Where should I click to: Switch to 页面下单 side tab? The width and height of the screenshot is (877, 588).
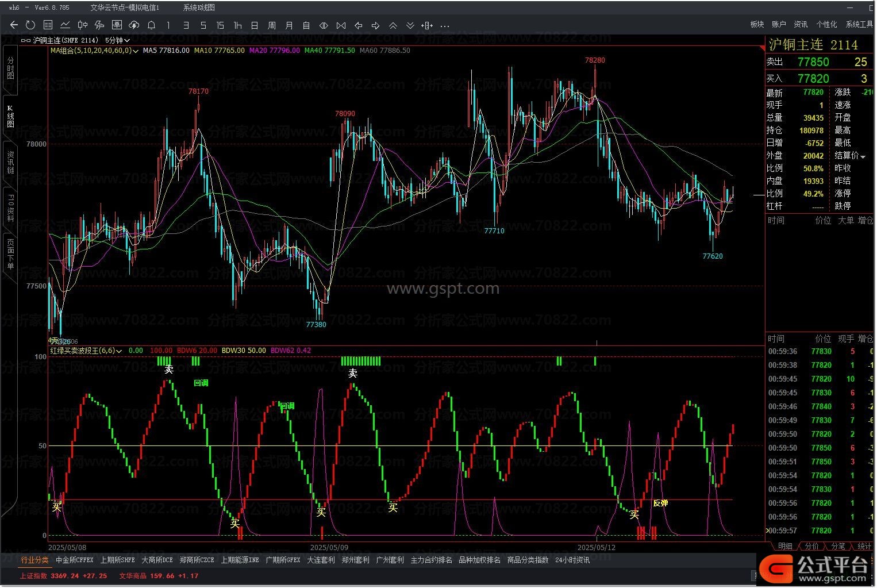(10, 255)
